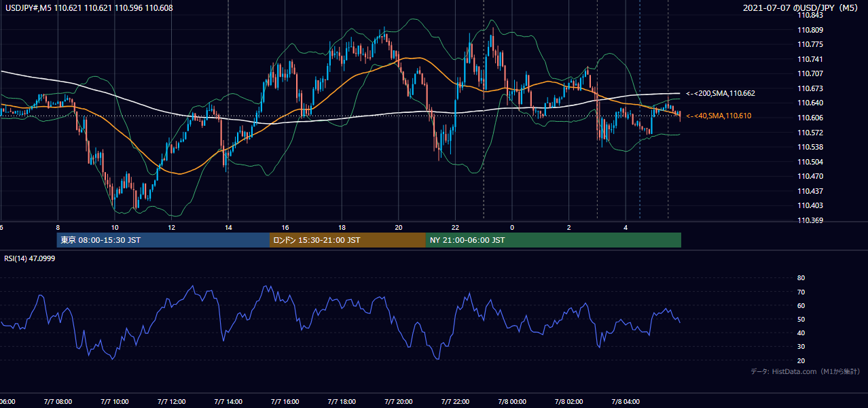Click the RSI 50 level label

click(x=801, y=319)
